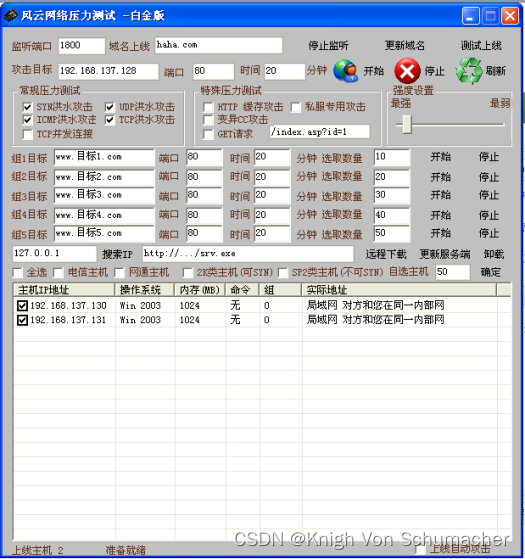Sort by the 主机IP地址 column header
This screenshot has width=525, height=559.
coord(64,290)
